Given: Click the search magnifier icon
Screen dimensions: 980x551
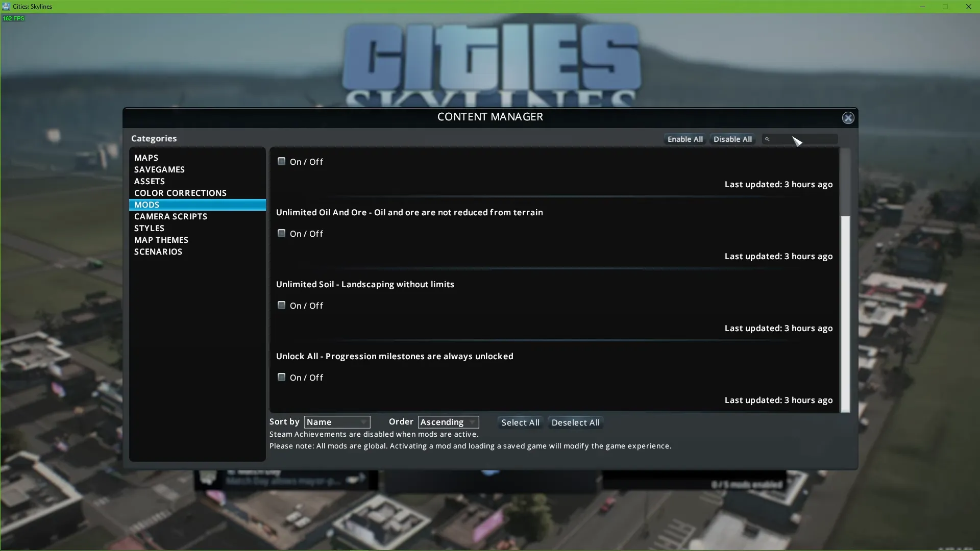Looking at the screenshot, I should (x=767, y=139).
